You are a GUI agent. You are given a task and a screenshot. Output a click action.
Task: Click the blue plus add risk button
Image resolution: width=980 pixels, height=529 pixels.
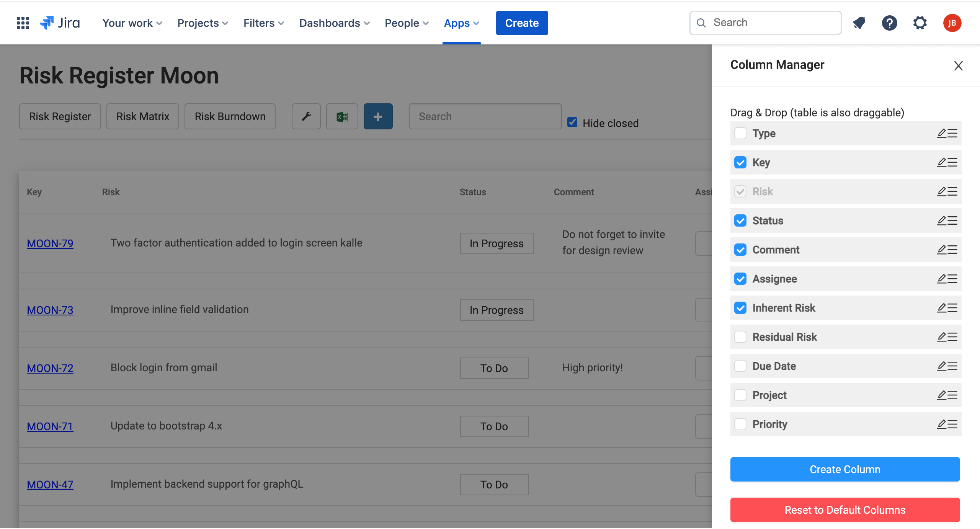(x=378, y=116)
